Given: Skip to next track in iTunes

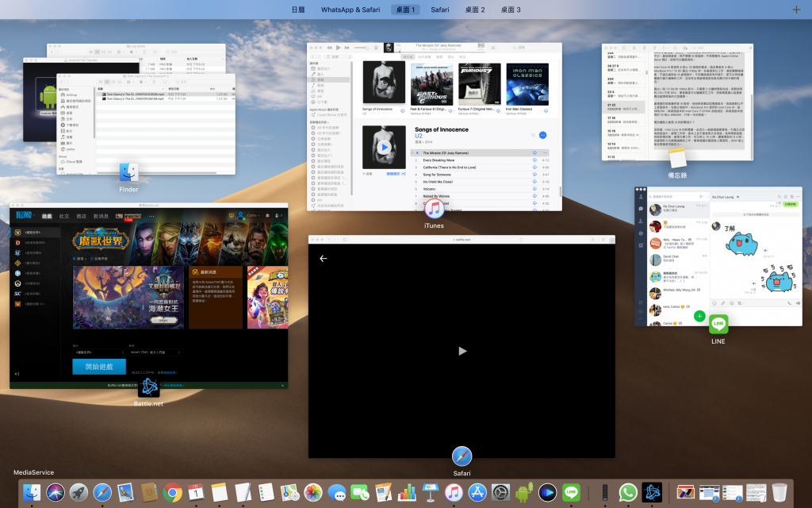Looking at the screenshot, I should (347, 48).
